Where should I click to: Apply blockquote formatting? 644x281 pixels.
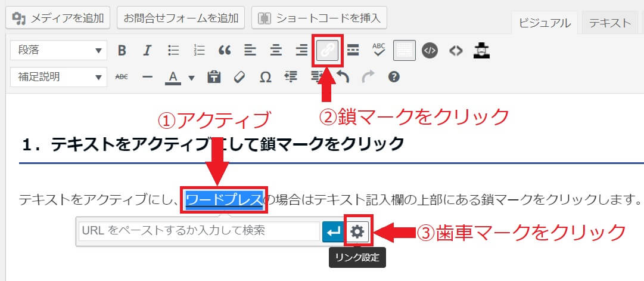coord(224,51)
